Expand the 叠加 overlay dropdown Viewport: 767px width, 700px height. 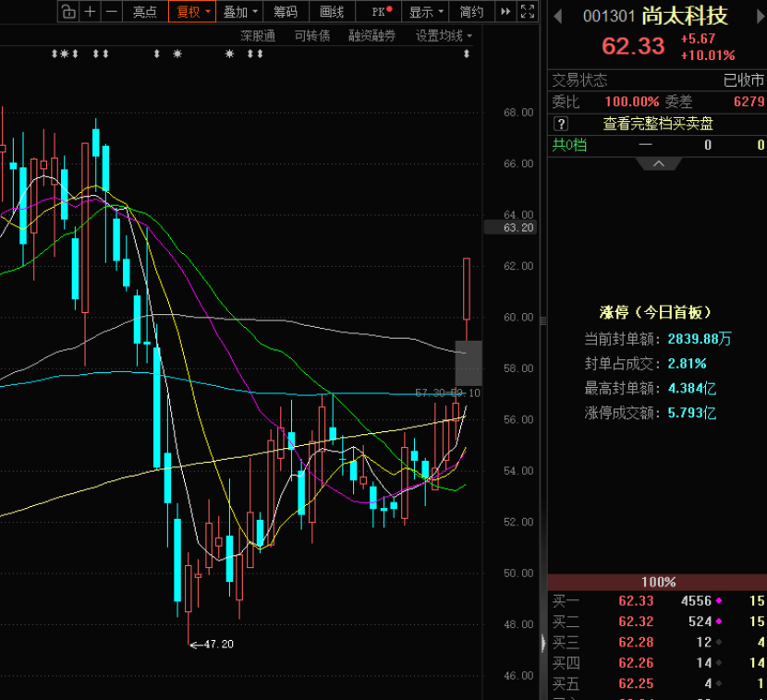coord(239,12)
